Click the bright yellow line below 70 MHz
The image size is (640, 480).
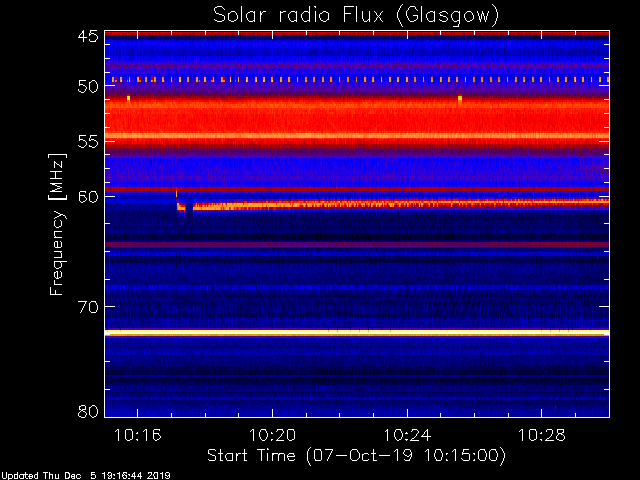coord(357,333)
